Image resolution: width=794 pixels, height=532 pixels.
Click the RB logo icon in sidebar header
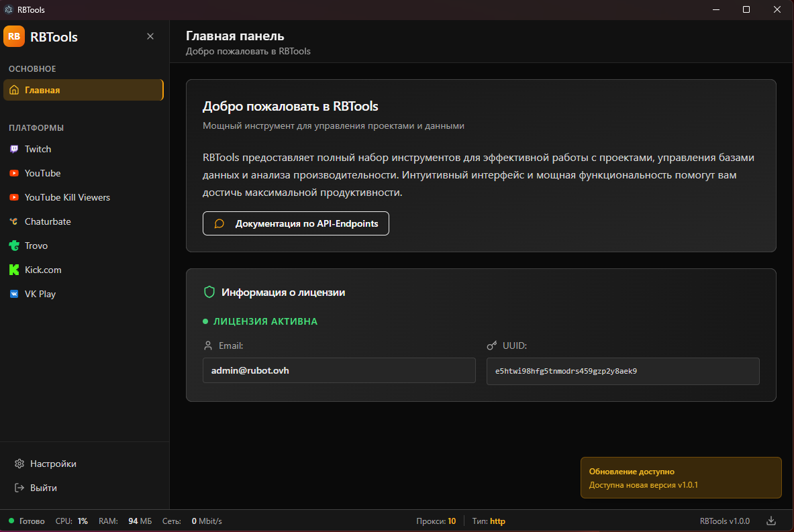(14, 36)
